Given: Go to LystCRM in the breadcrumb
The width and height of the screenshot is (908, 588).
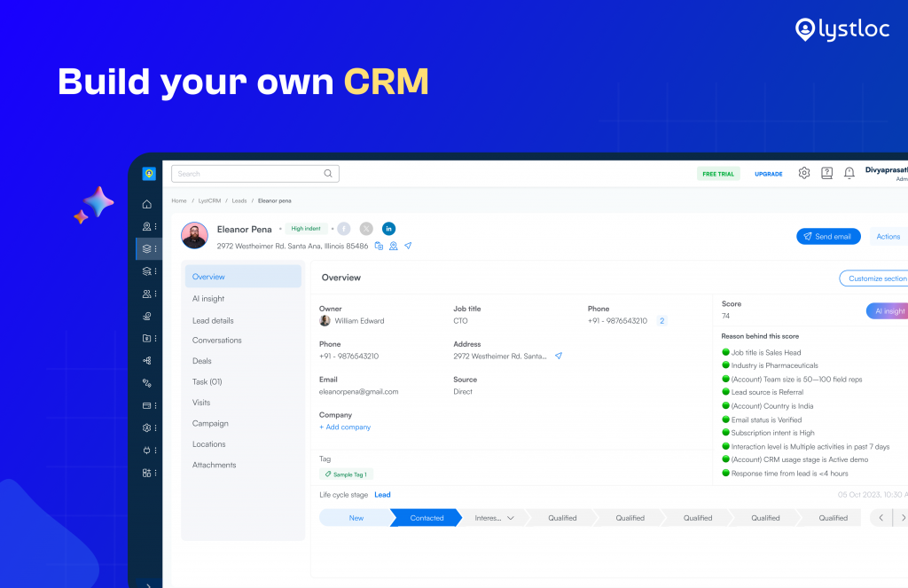Looking at the screenshot, I should tap(209, 201).
